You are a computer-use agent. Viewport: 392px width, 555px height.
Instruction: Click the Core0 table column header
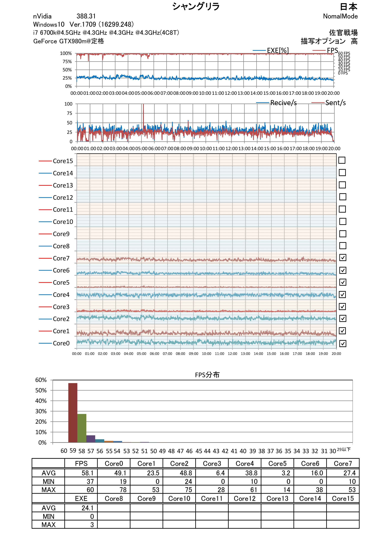(x=114, y=463)
